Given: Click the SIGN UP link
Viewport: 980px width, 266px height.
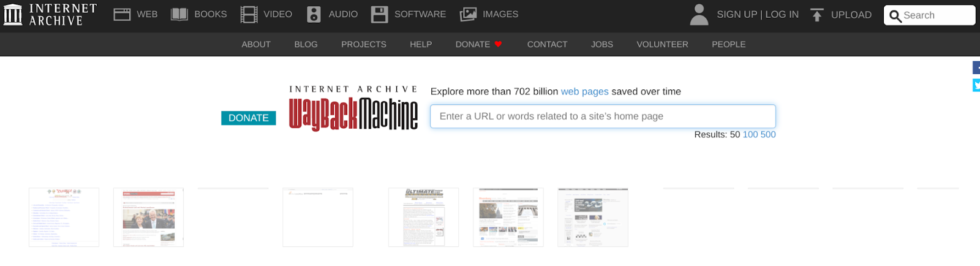Looking at the screenshot, I should pos(737,14).
